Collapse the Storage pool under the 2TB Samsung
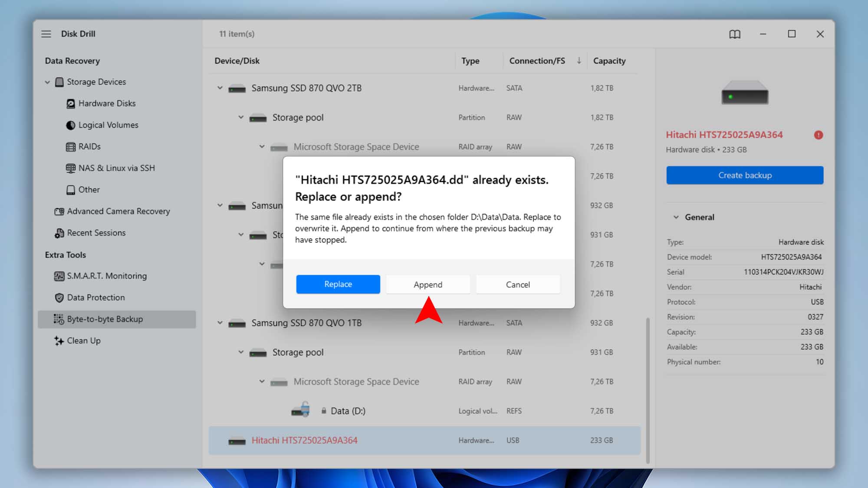 (241, 117)
